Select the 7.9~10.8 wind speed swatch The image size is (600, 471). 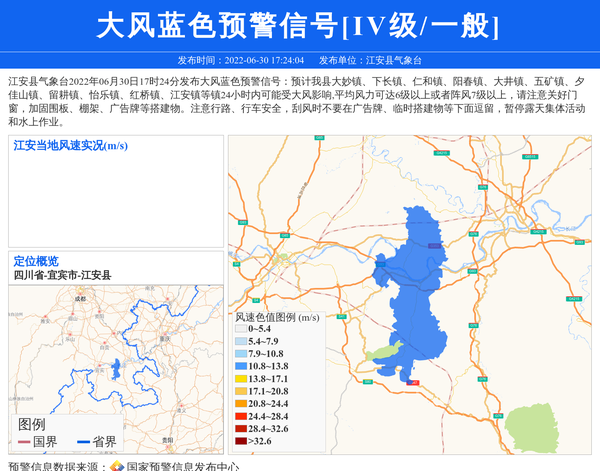(241, 354)
